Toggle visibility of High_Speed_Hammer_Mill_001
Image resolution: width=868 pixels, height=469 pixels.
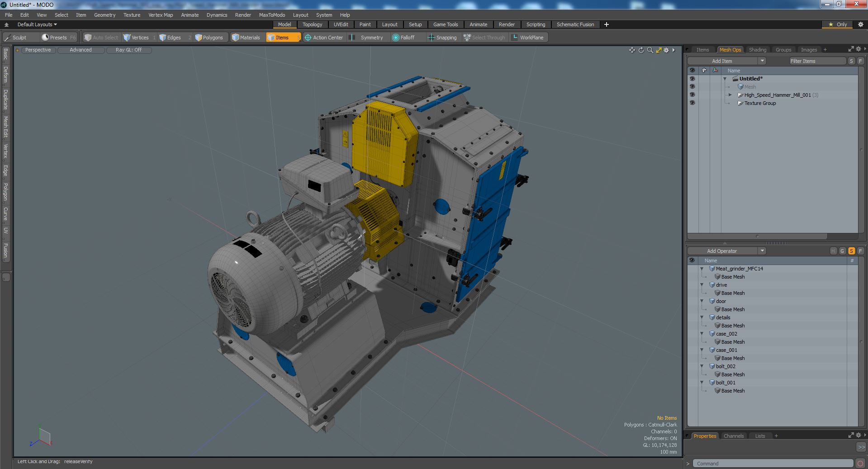pyautogui.click(x=692, y=95)
